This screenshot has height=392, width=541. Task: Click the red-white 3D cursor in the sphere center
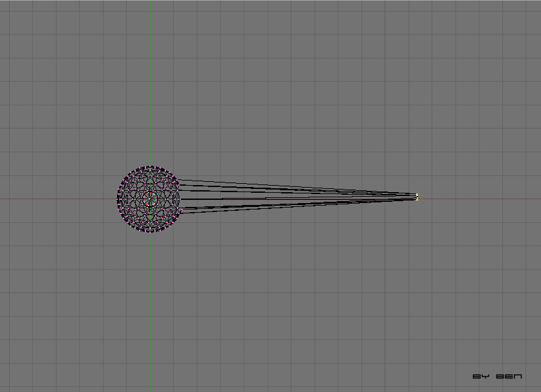(150, 199)
